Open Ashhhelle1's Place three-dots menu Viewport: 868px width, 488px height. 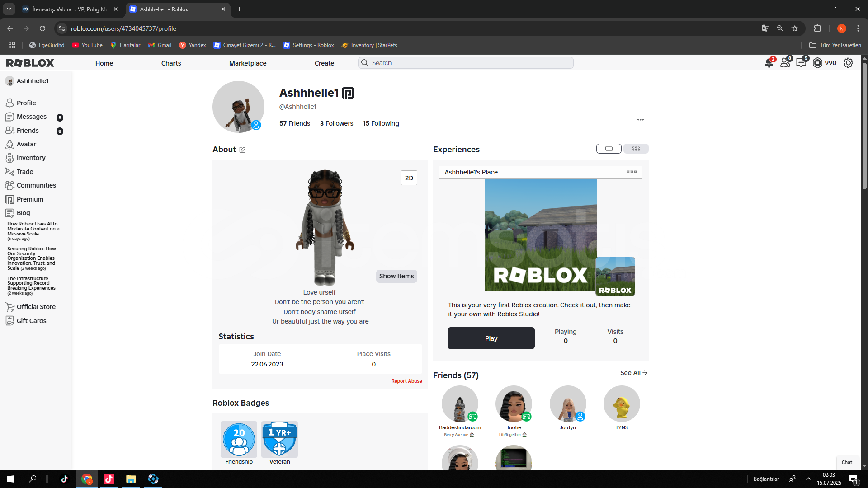[632, 172]
